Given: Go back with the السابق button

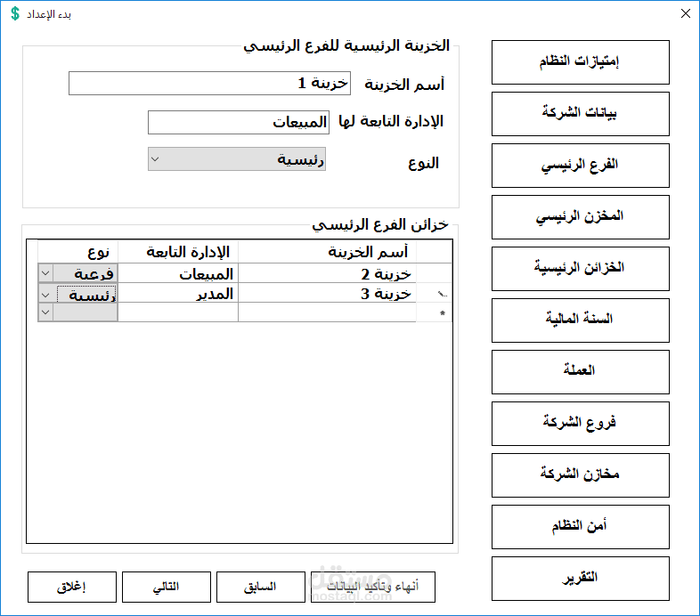Looking at the screenshot, I should [261, 587].
